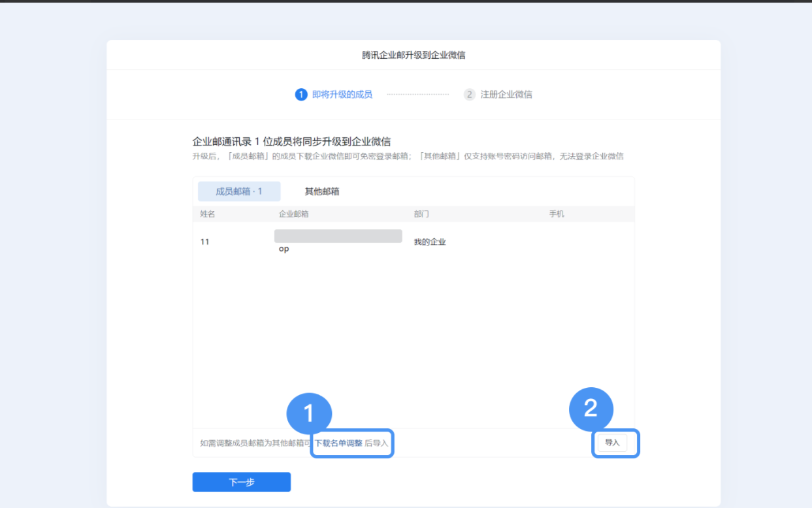The height and width of the screenshot is (508, 812).
Task: Select the 成员邮箱 · 1 tab
Action: point(239,191)
